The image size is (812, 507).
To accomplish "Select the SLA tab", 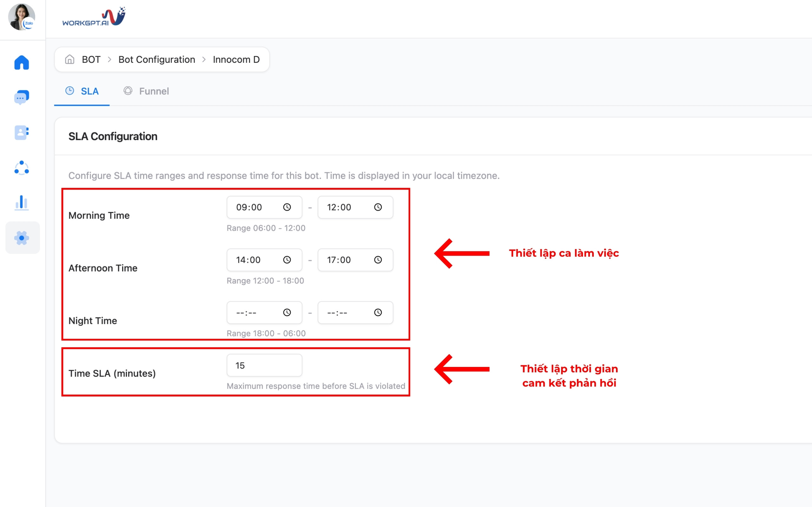I will tap(82, 91).
